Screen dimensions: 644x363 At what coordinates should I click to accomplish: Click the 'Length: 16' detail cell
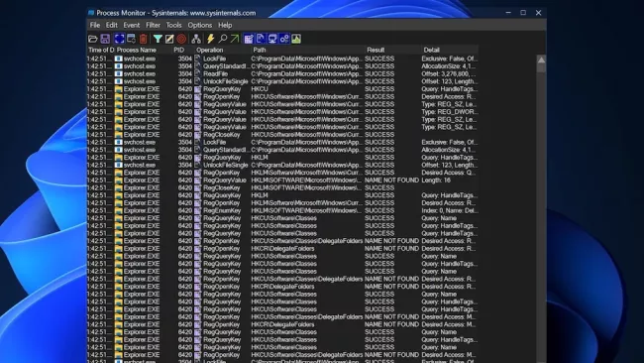(x=436, y=181)
